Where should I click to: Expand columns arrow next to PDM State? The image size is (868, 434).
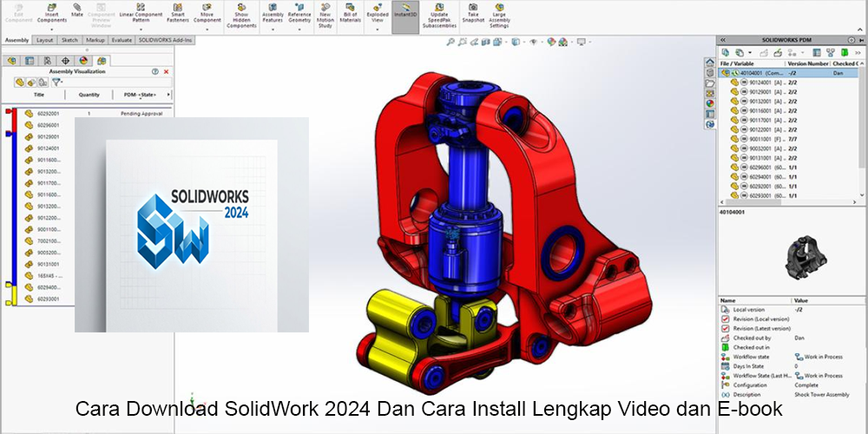[169, 95]
